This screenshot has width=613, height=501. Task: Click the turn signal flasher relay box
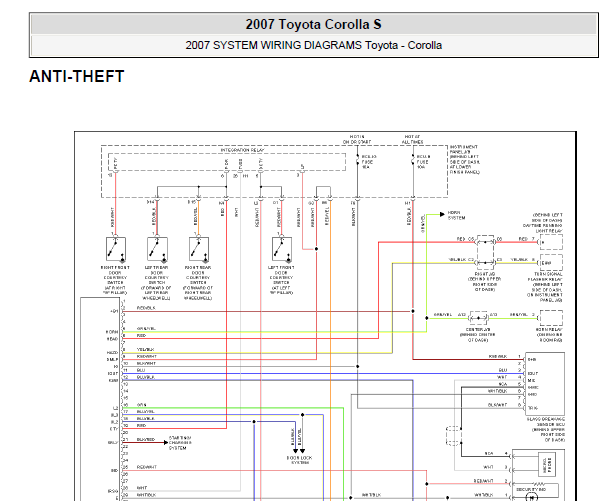[551, 263]
